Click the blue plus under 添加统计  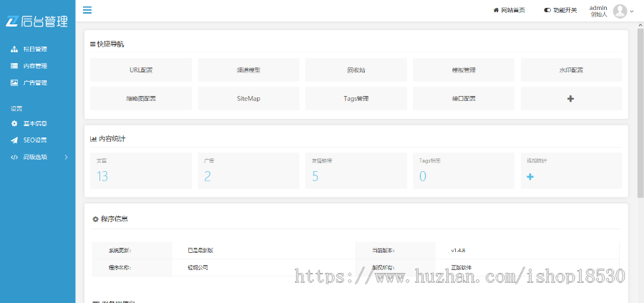[530, 177]
